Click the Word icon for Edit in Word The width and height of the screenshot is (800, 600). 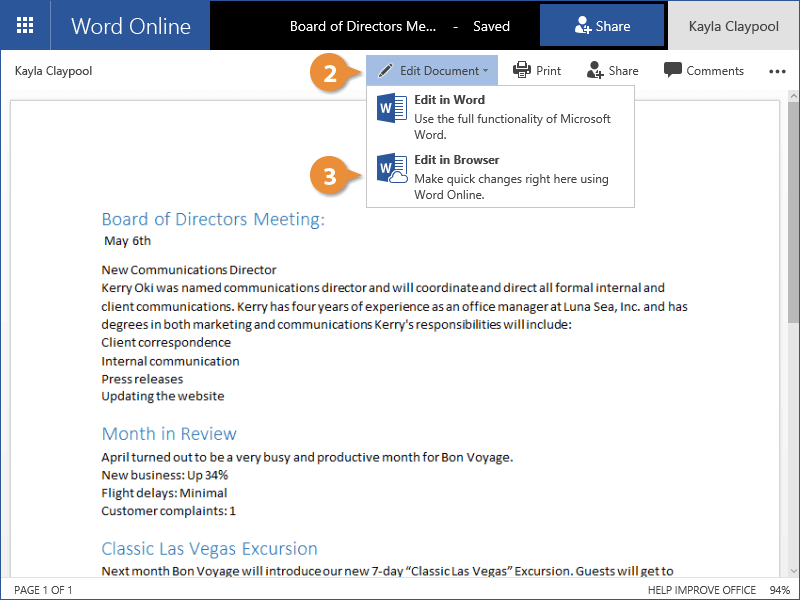point(391,108)
